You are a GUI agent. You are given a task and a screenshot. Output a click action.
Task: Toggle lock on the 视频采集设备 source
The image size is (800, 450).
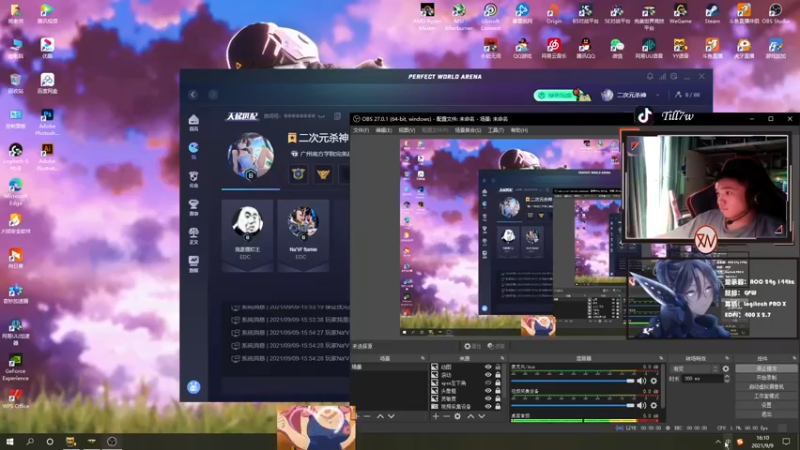[x=497, y=407]
